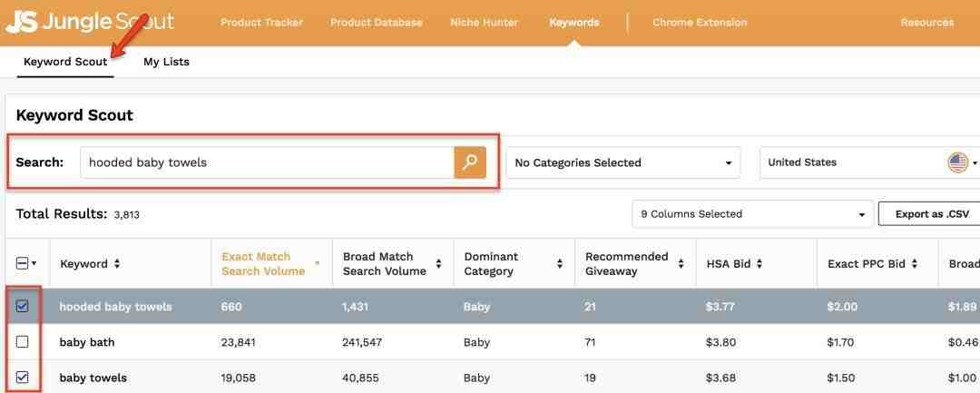This screenshot has height=393, width=980.
Task: Click the orange search magnifier button
Action: coord(470,162)
